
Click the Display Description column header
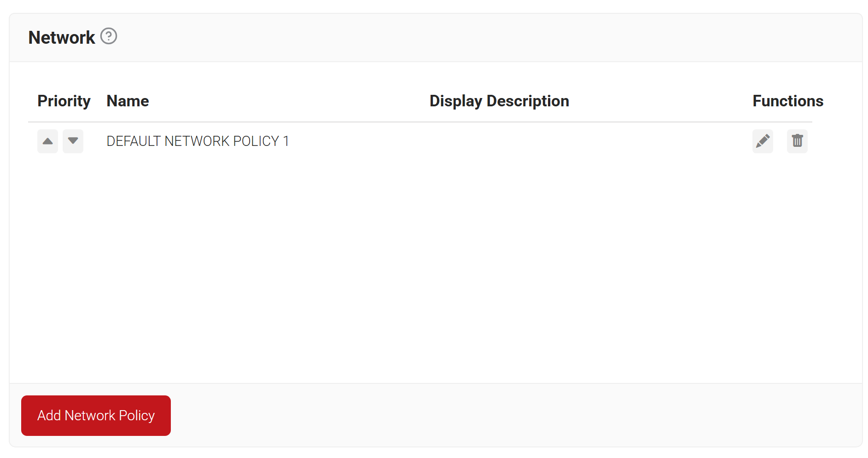pyautogui.click(x=499, y=101)
